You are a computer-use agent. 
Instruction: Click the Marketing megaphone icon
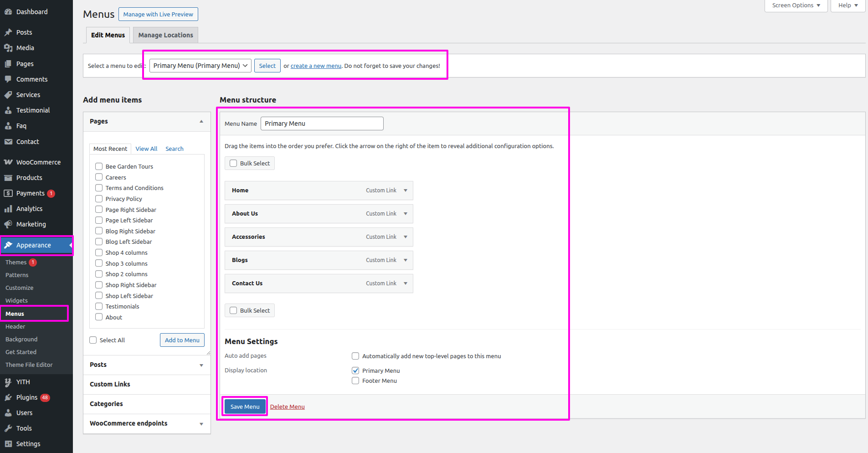coord(8,224)
